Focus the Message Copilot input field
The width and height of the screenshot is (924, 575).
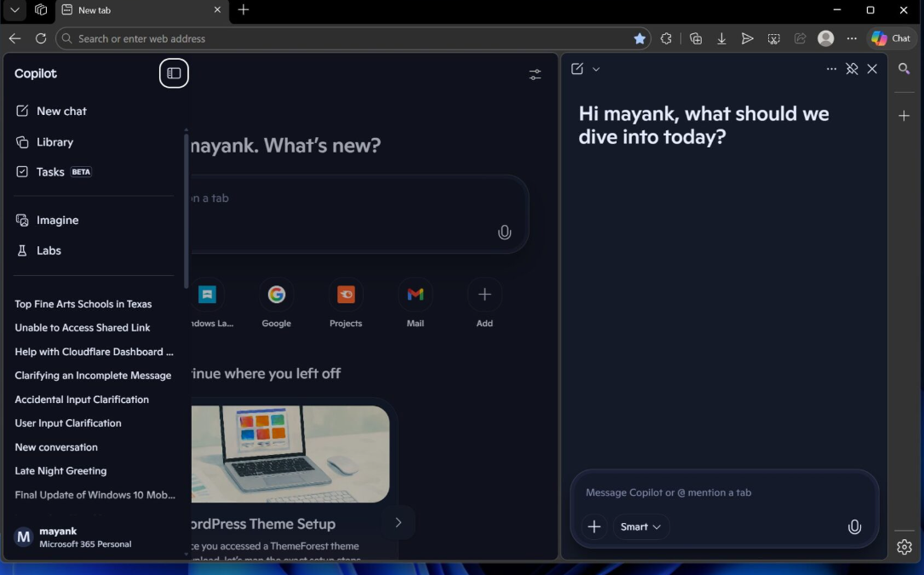point(725,492)
